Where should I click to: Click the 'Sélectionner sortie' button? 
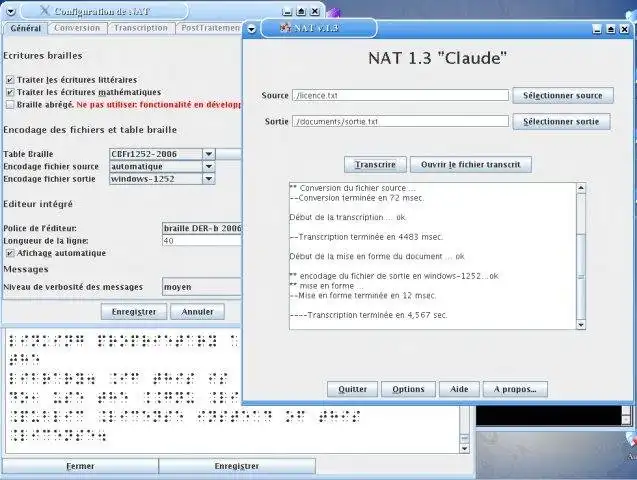[561, 121]
